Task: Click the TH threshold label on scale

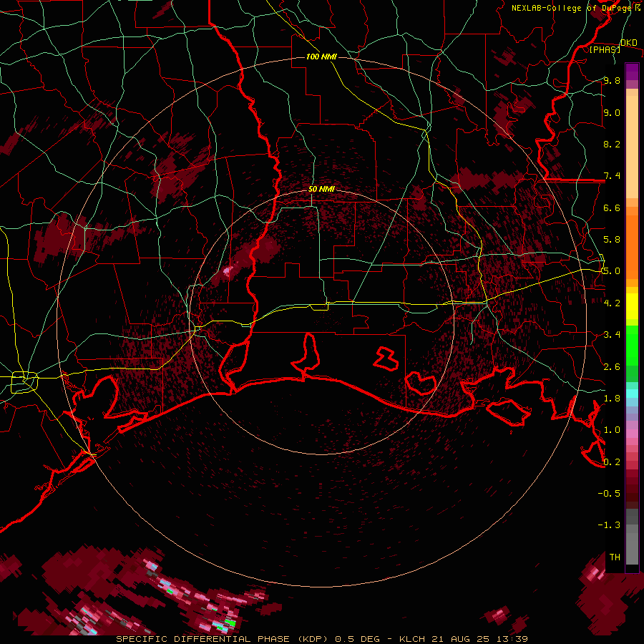Action: click(615, 557)
